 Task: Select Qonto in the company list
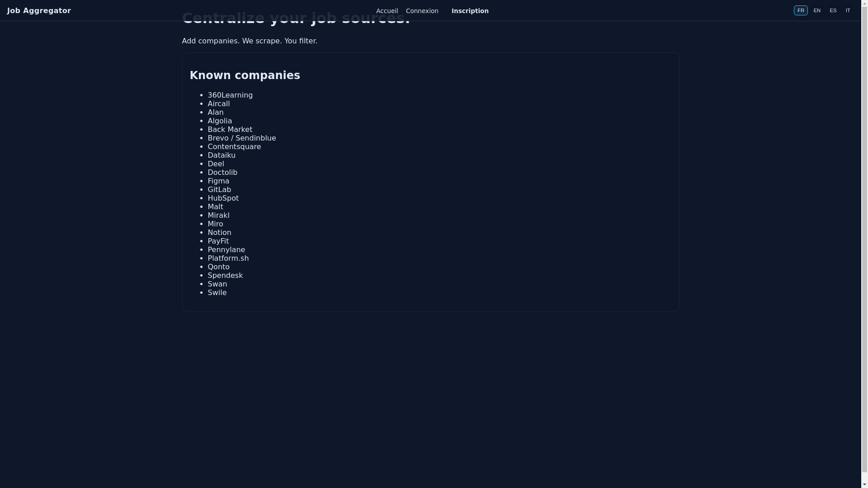point(219,267)
